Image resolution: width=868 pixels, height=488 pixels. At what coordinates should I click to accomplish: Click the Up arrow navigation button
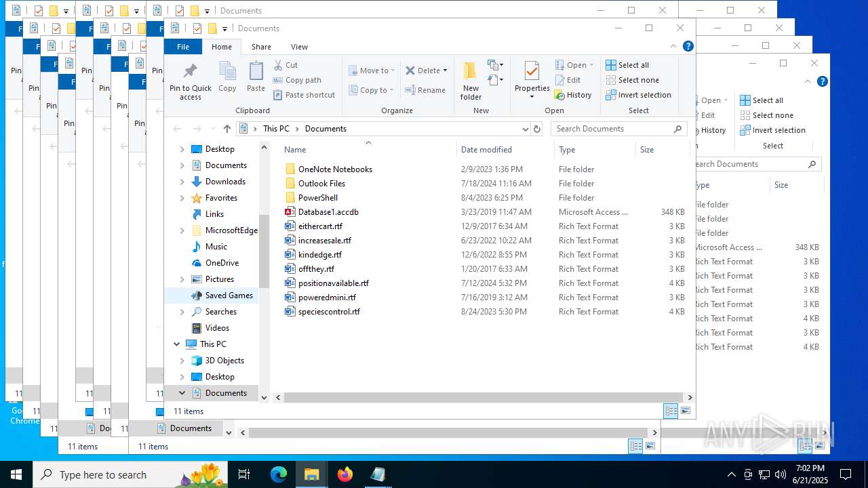pos(227,129)
